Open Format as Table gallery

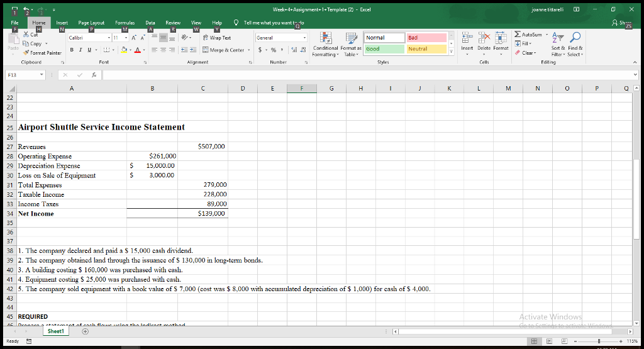click(351, 45)
